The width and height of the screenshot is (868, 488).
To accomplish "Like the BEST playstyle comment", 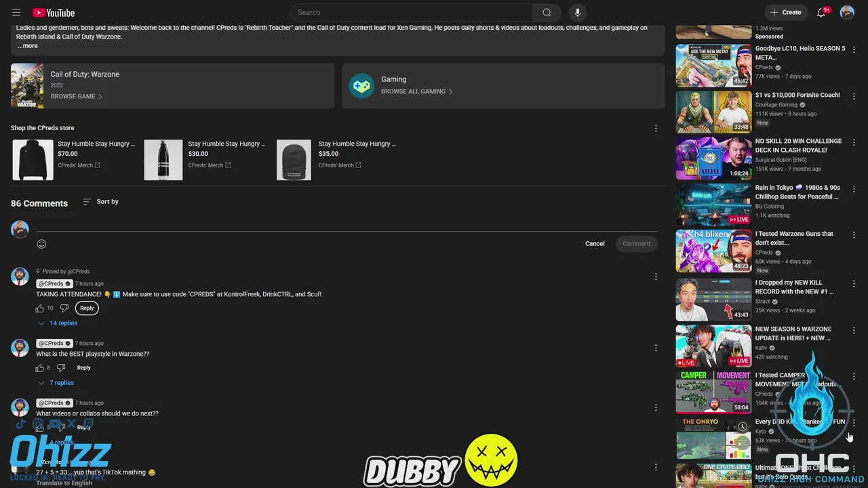I will pyautogui.click(x=39, y=368).
